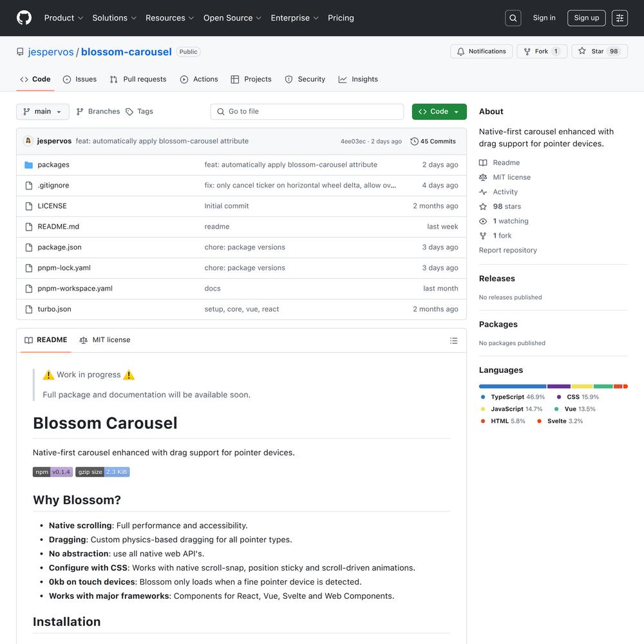
Task: Switch to the Pull requests tab
Action: 138,79
